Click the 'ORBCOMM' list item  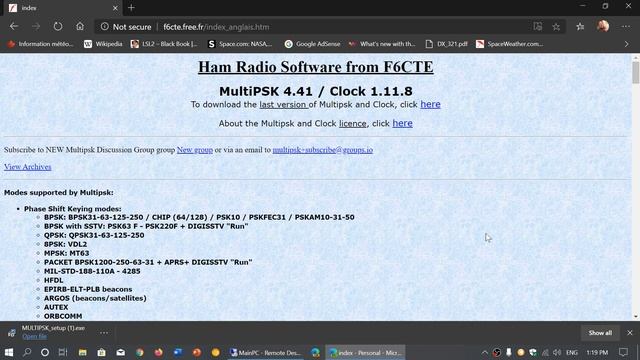point(63,316)
